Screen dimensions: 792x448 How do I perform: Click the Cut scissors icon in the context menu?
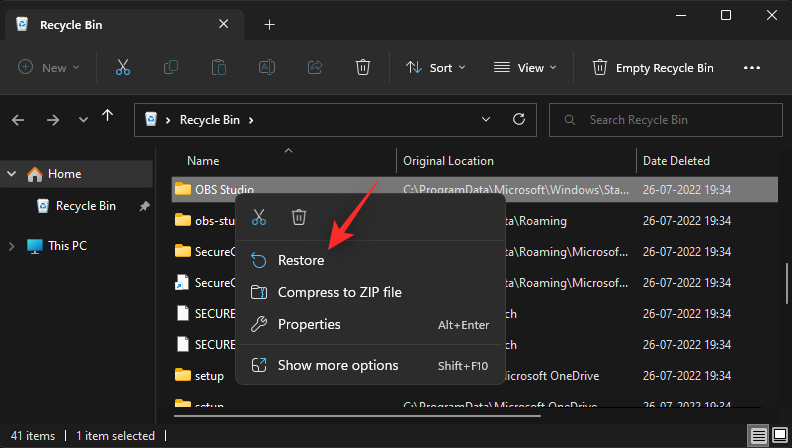(259, 217)
